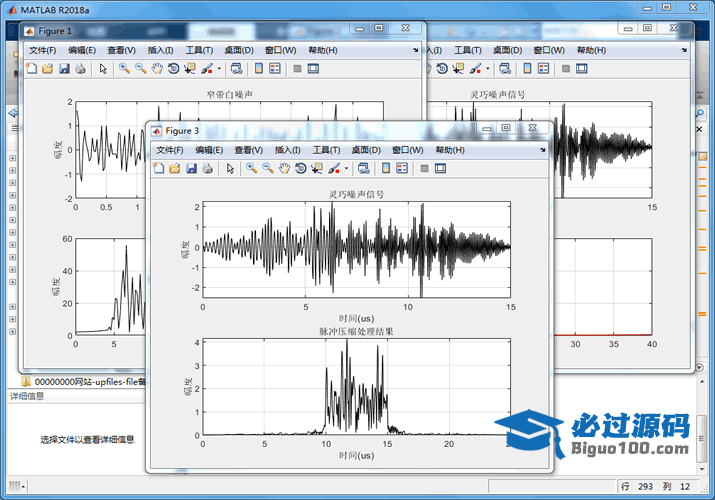
Task: Insert legend in the back figure window
Action: [x=544, y=69]
